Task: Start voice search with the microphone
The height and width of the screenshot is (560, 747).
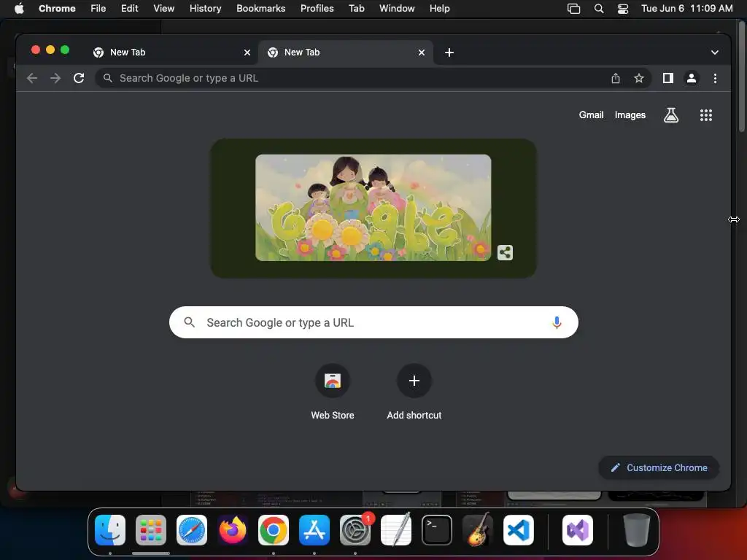Action: [557, 322]
